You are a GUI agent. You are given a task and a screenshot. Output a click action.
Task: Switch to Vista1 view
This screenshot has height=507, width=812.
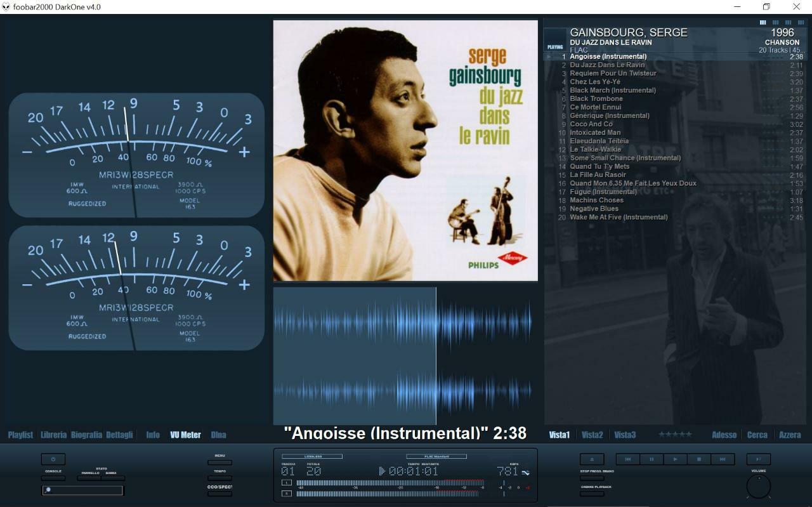coord(560,435)
